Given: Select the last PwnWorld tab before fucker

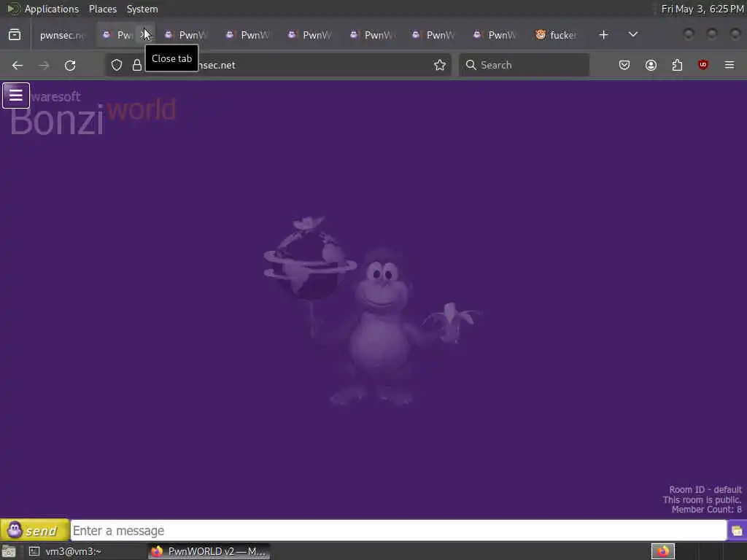Looking at the screenshot, I should click(x=495, y=35).
